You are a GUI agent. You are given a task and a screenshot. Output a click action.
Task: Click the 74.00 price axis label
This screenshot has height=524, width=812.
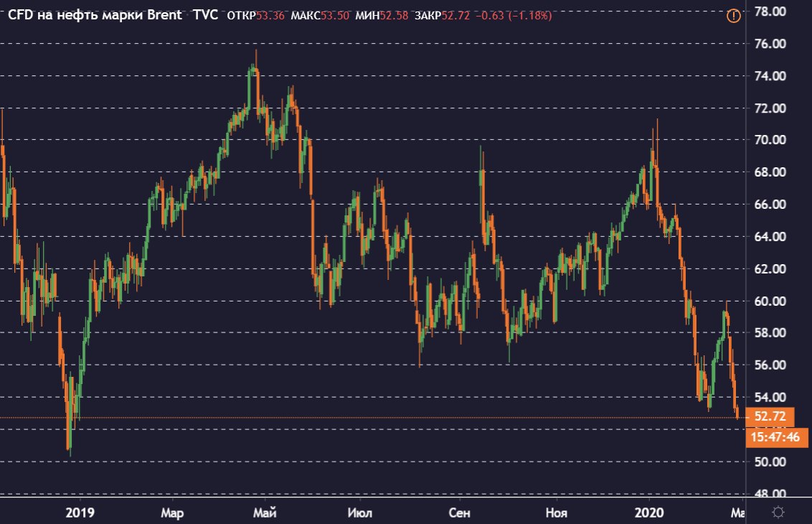[x=770, y=75]
